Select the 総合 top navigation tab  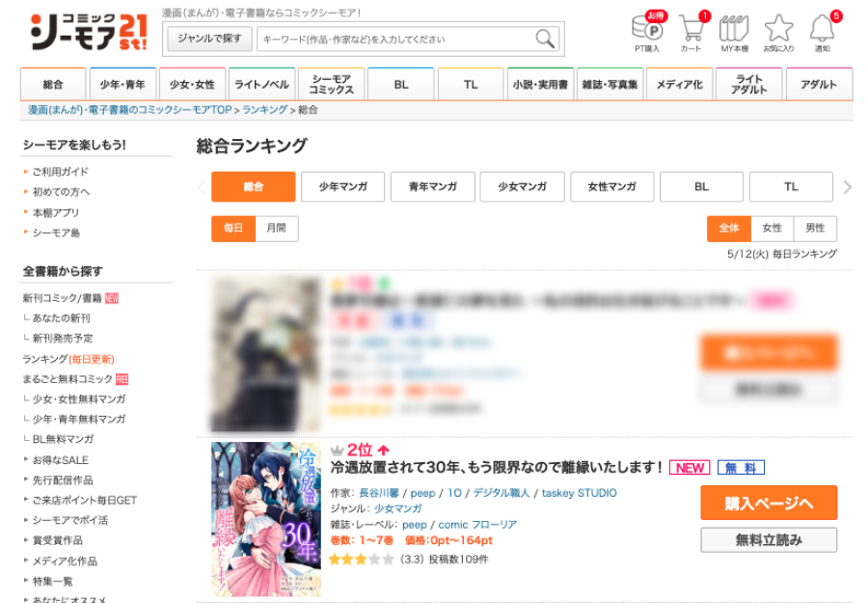point(53,84)
